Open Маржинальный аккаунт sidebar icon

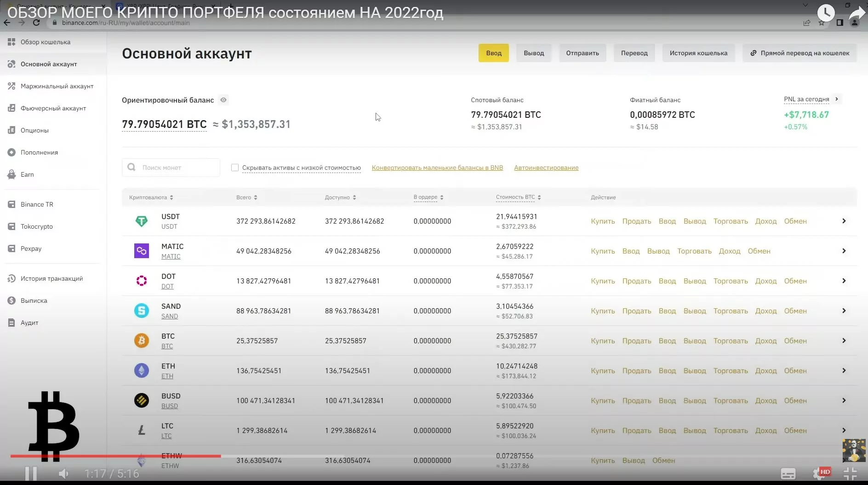(11, 86)
